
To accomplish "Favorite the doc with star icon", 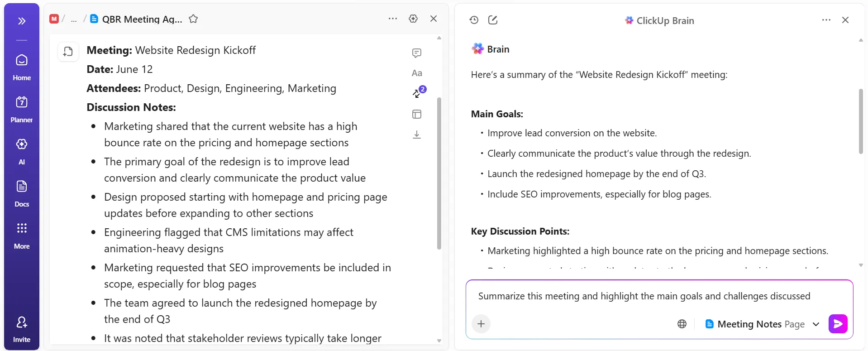I will point(193,19).
